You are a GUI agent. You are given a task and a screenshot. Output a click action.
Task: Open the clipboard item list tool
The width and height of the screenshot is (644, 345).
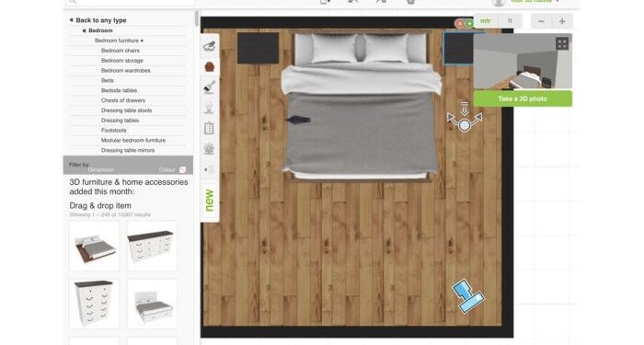click(209, 128)
